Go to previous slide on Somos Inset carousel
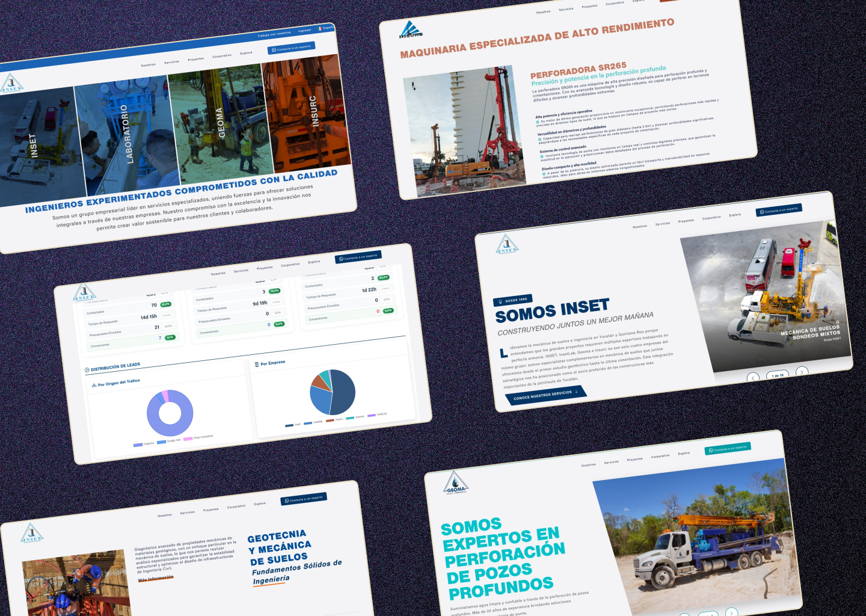 point(753,378)
